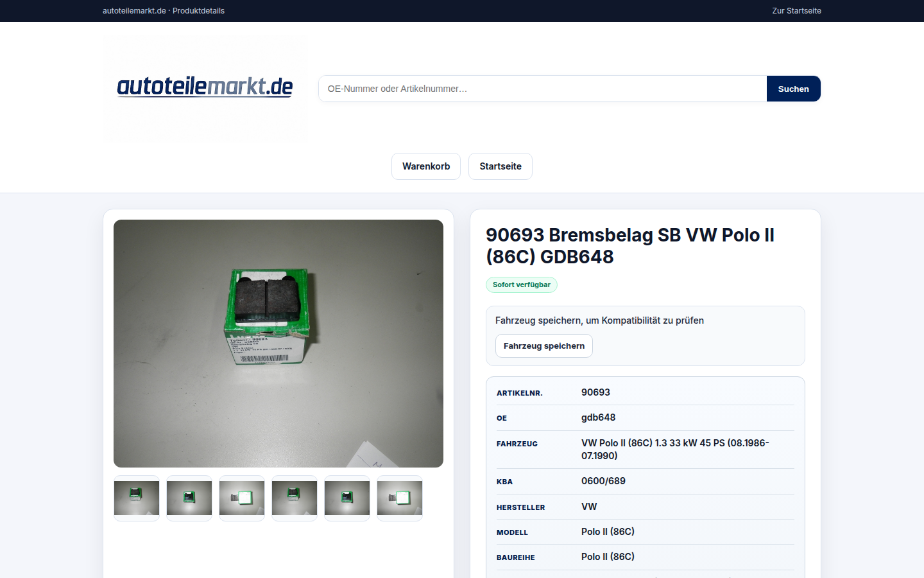Select the fifth product thumbnail

click(347, 498)
